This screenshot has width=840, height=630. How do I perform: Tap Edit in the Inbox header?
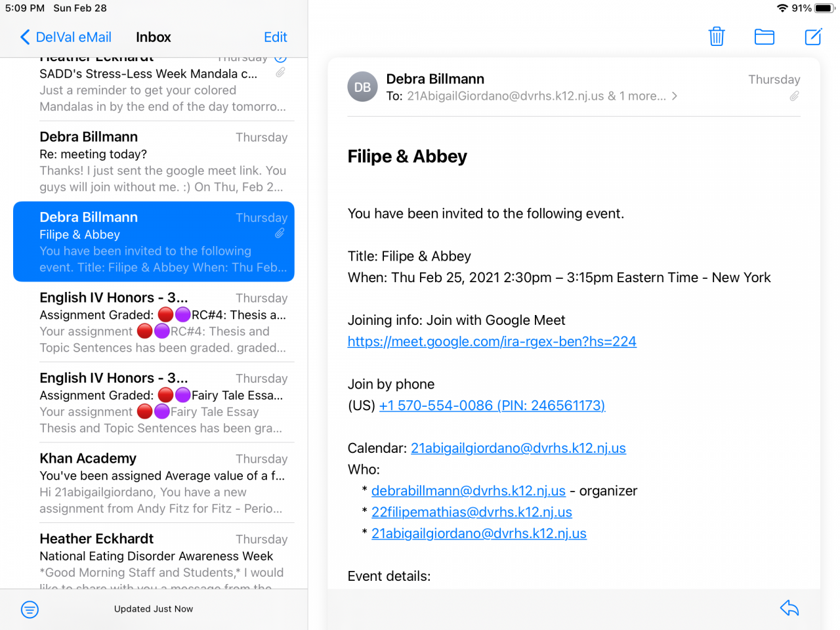(276, 37)
